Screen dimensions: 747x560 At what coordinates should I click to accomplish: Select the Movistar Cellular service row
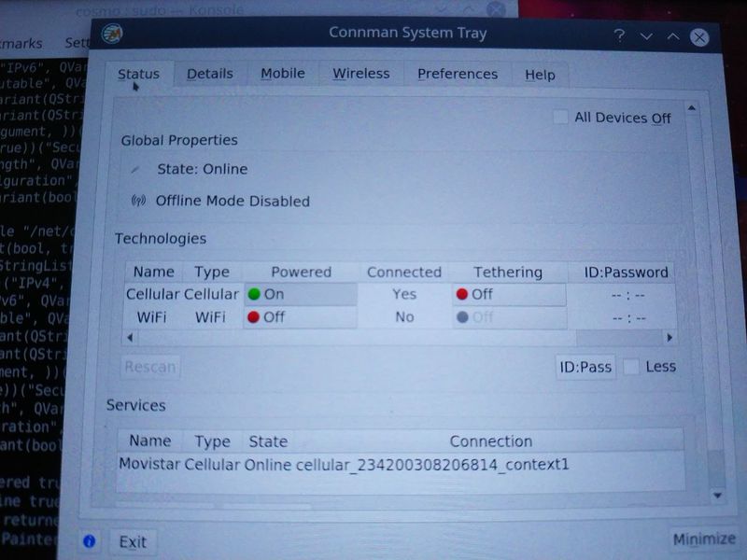coord(344,465)
